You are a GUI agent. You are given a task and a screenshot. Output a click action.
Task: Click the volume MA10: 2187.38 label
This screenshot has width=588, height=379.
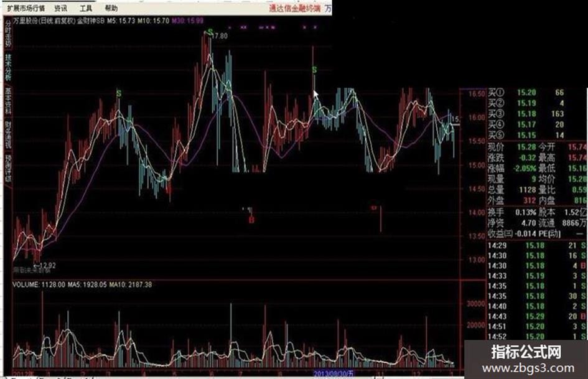[x=131, y=285]
